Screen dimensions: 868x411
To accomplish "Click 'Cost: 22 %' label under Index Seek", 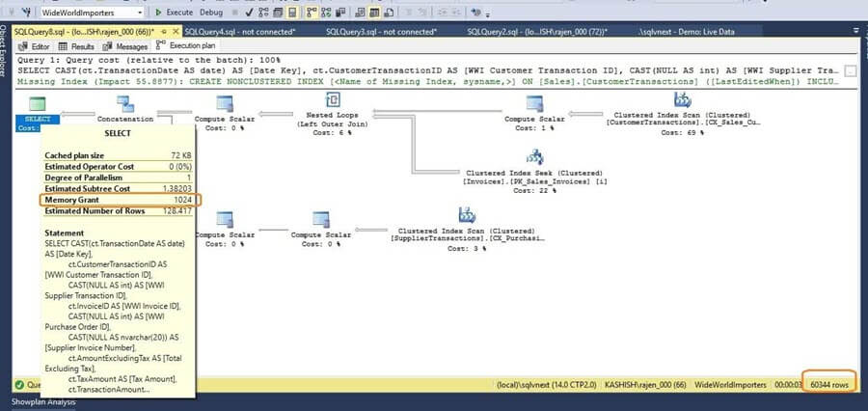I will point(534,190).
